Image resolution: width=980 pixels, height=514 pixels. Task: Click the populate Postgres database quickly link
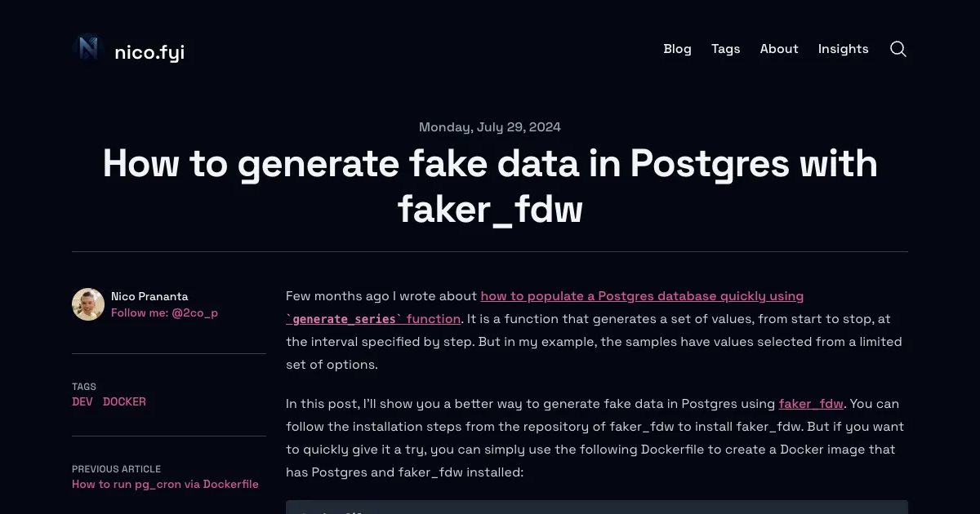642,295
